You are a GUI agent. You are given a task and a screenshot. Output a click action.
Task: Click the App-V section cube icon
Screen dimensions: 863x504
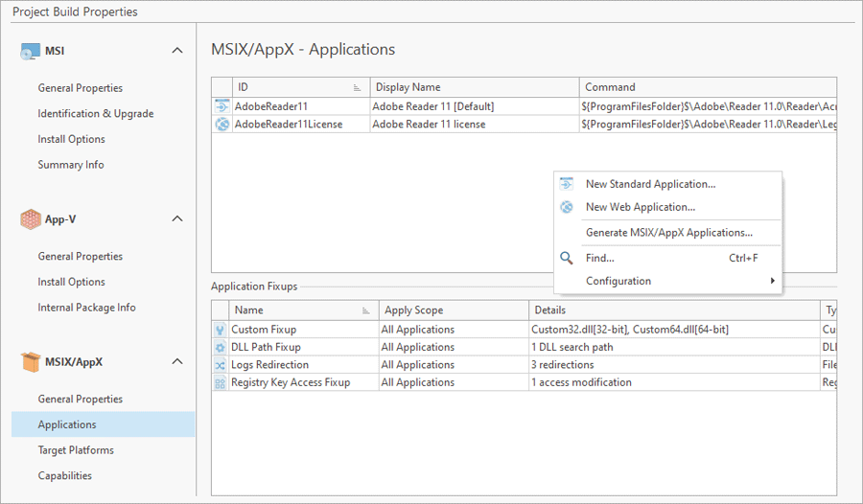tap(31, 219)
